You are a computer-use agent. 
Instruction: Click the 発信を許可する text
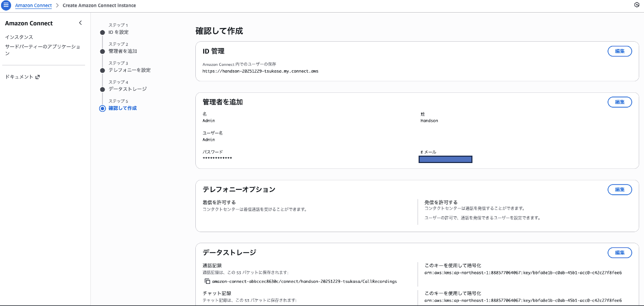[x=441, y=203]
